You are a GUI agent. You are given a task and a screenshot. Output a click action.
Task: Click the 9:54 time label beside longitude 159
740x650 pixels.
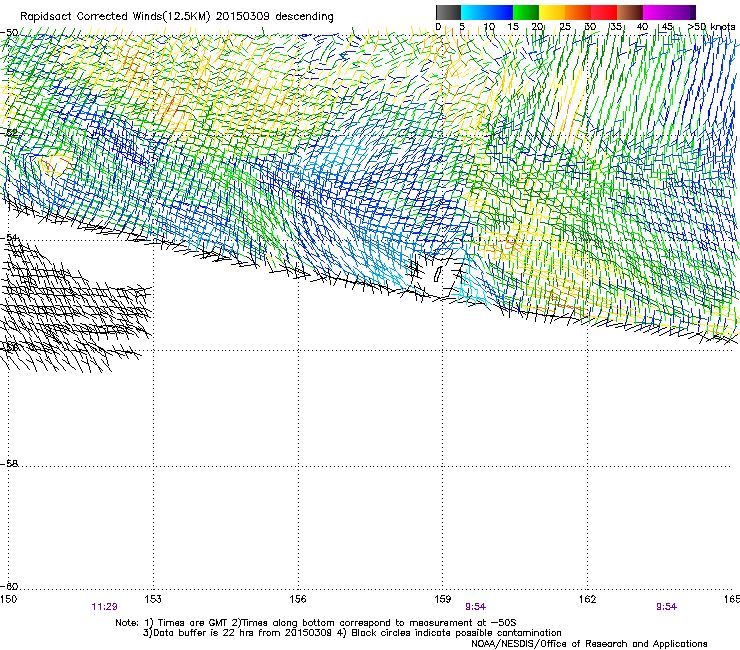click(x=475, y=607)
